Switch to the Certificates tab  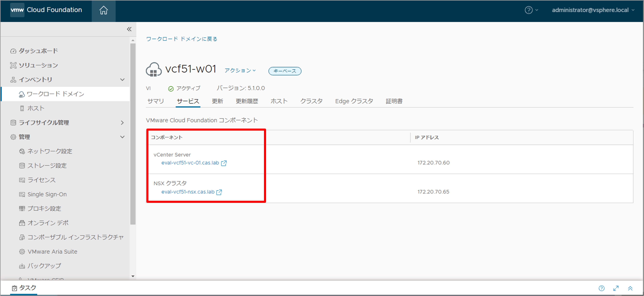click(x=394, y=101)
